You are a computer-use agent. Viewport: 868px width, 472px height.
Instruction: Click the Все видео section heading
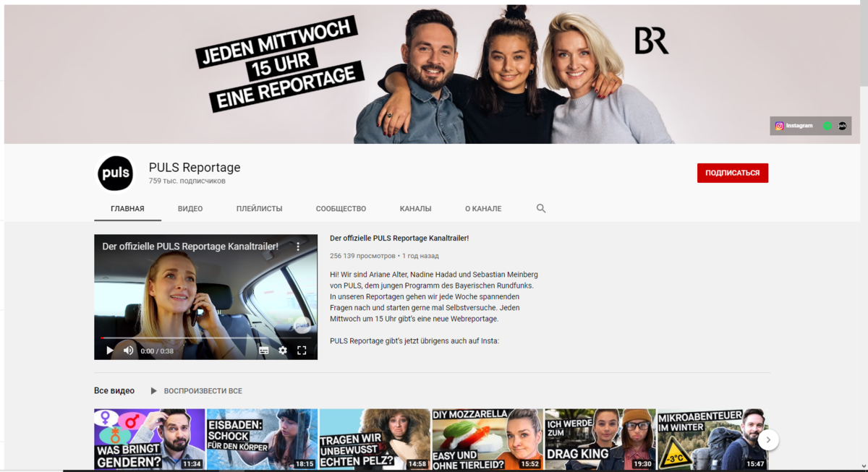click(114, 391)
